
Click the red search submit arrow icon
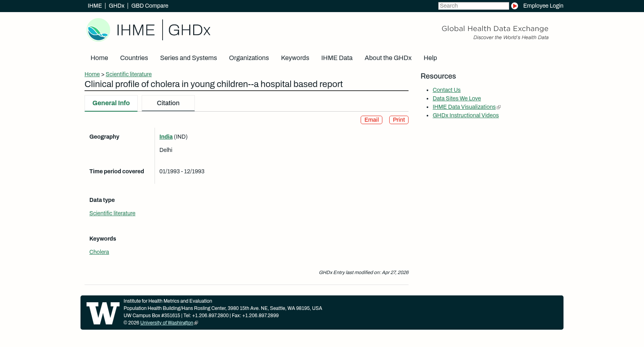click(514, 6)
